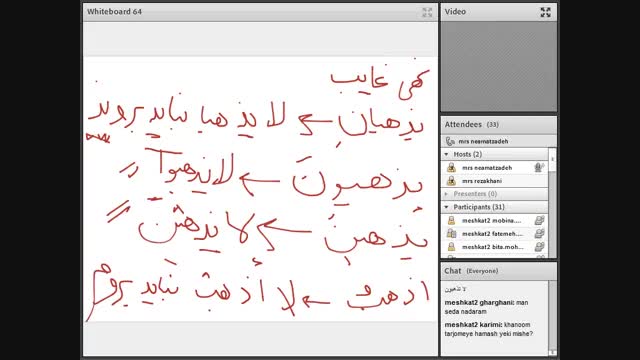Click the microphone icon of host mrs neamatzadeh
The width and height of the screenshot is (640, 360).
(x=539, y=167)
